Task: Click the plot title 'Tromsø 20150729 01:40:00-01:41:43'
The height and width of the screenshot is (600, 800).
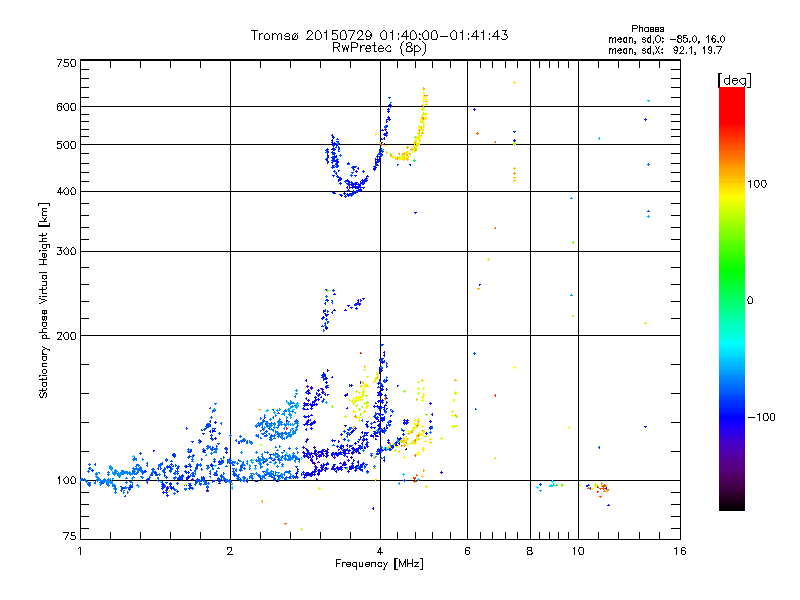Action: 379,35
